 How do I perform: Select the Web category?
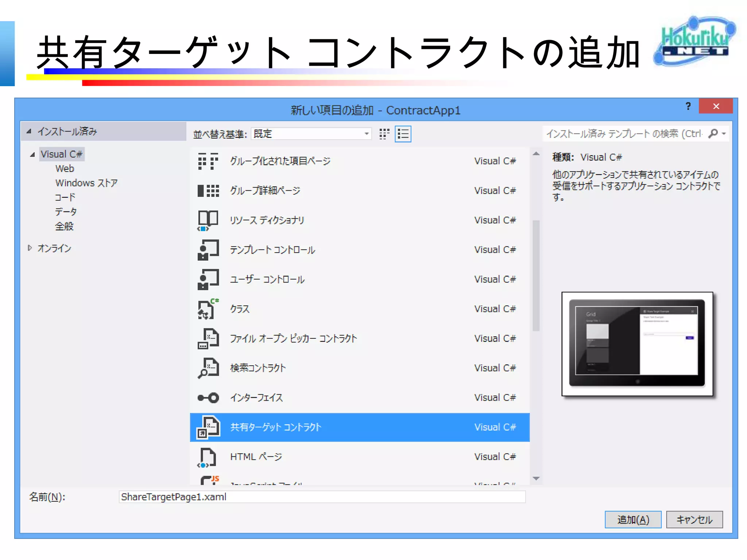pos(65,168)
